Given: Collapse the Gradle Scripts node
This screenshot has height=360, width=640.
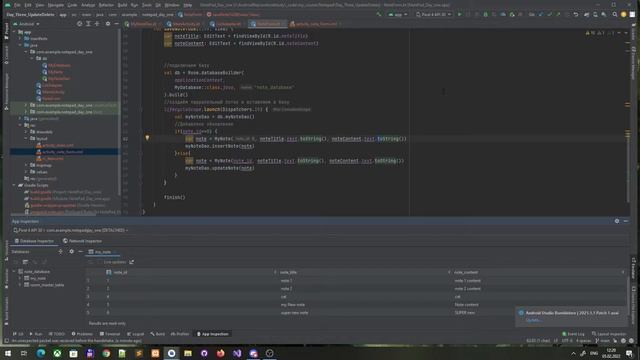Looking at the screenshot, I should [14, 185].
